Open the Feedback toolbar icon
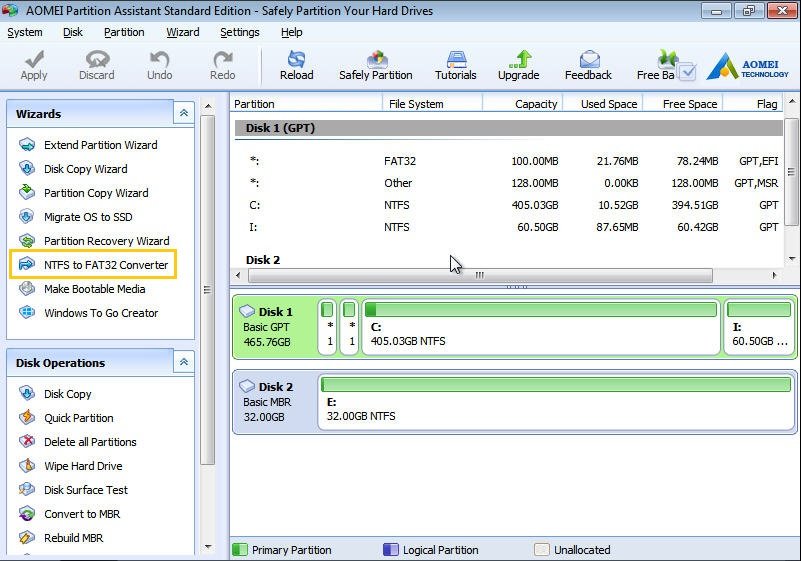The image size is (801, 561). 588,65
